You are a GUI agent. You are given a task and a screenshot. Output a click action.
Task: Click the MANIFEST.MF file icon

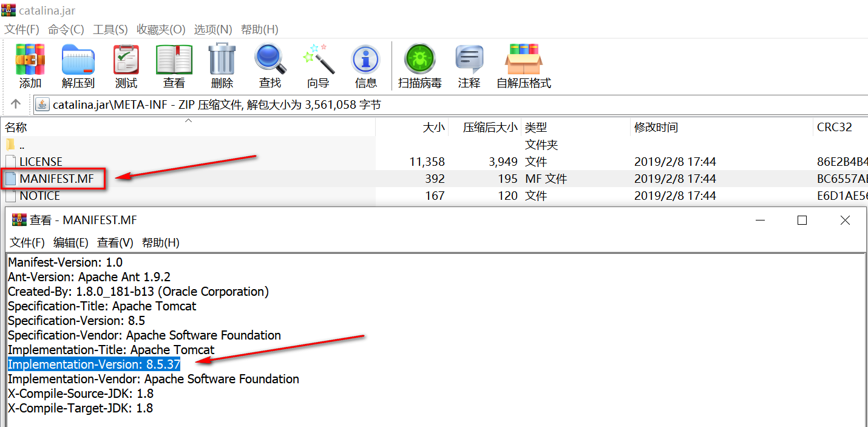tap(10, 179)
